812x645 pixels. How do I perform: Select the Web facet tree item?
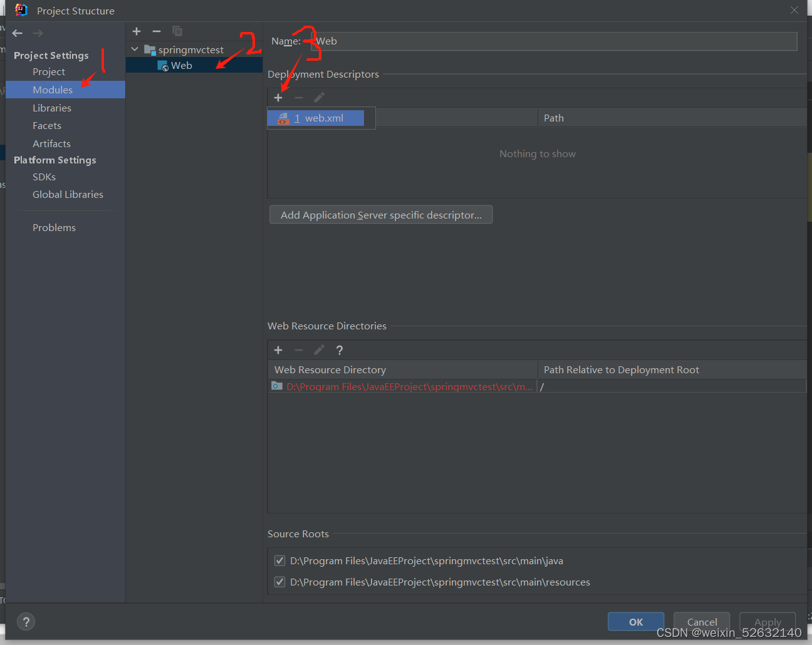pyautogui.click(x=194, y=65)
